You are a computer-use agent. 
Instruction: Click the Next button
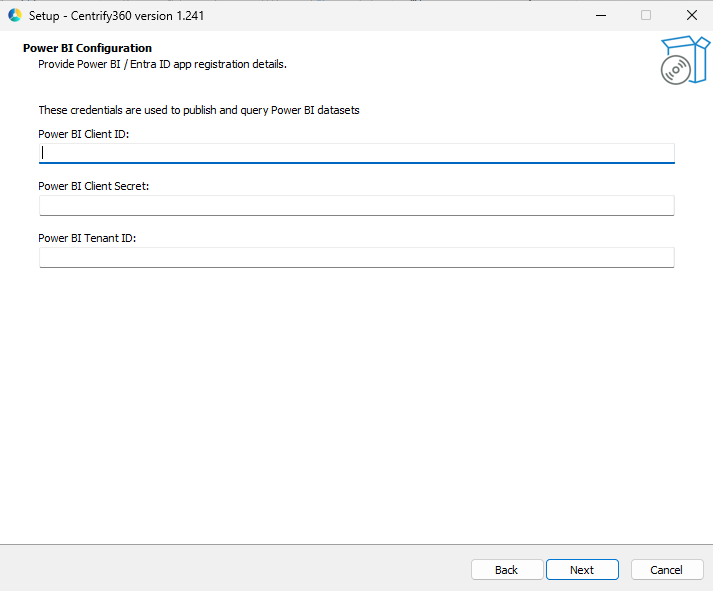[x=582, y=570]
